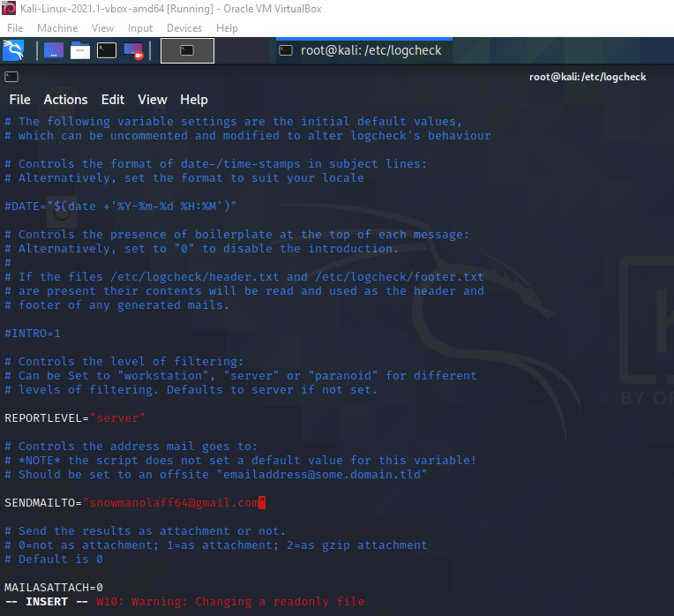Click the root@kali:/etc/logcheck window title text
Viewport: 674px width, 616px height.
[x=588, y=77]
